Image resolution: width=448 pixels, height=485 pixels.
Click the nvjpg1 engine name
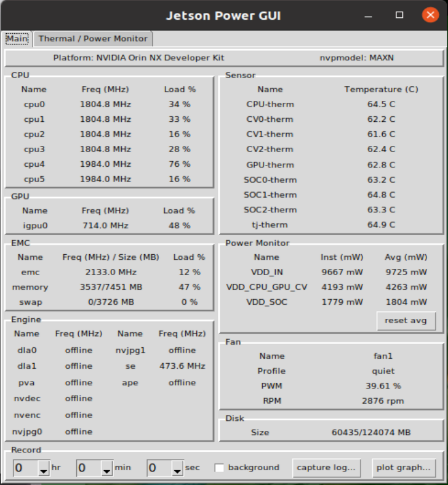[x=130, y=350]
